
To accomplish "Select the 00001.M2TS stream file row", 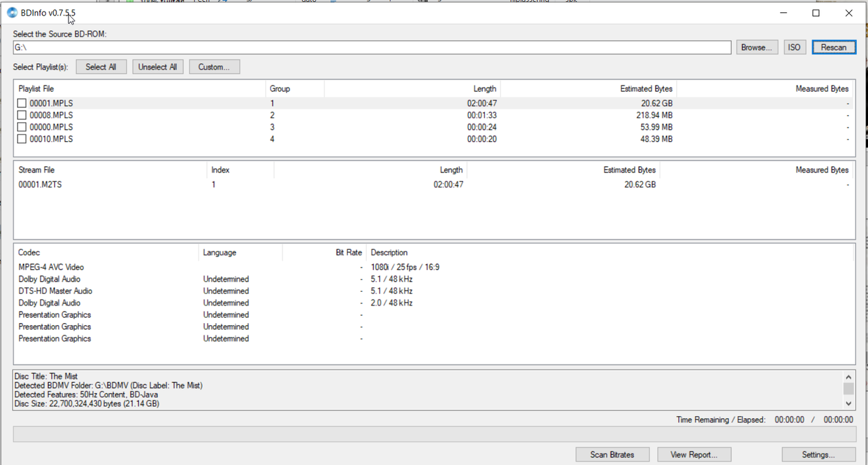I will 433,185.
